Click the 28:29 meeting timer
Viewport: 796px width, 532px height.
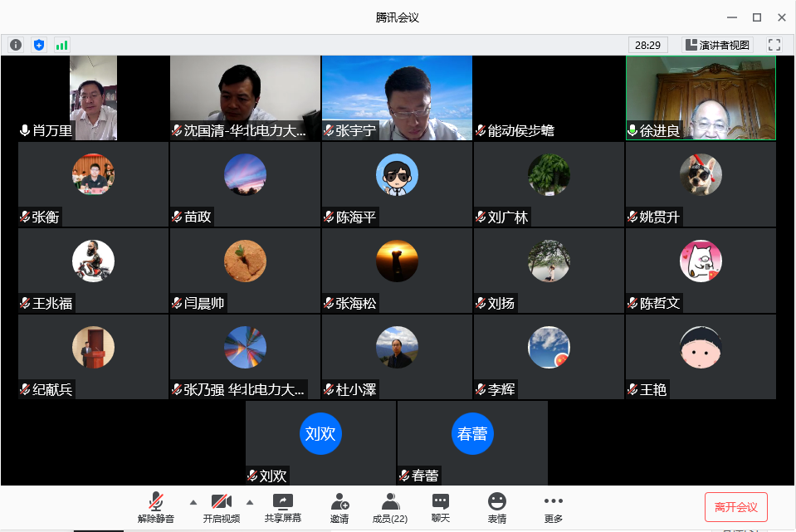point(647,45)
